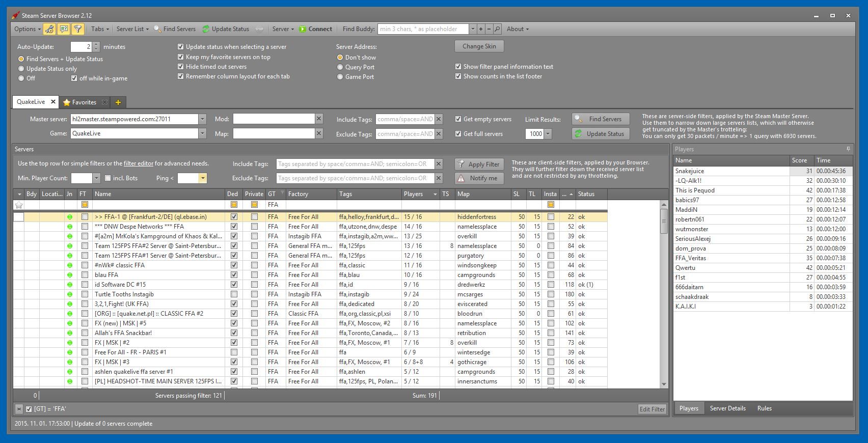Select the Query Port radio button
868x443 pixels.
click(x=340, y=67)
